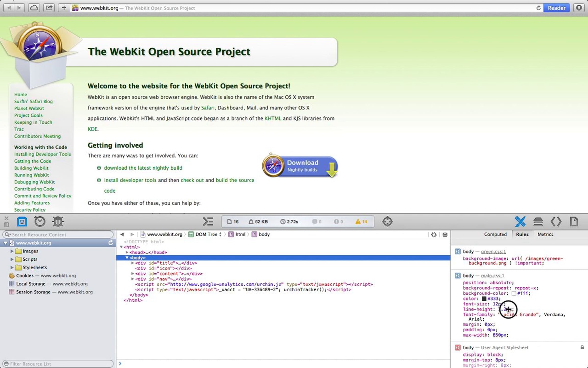The width and height of the screenshot is (588, 368).
Task: Click the error count exclamation icon
Action: click(x=338, y=222)
